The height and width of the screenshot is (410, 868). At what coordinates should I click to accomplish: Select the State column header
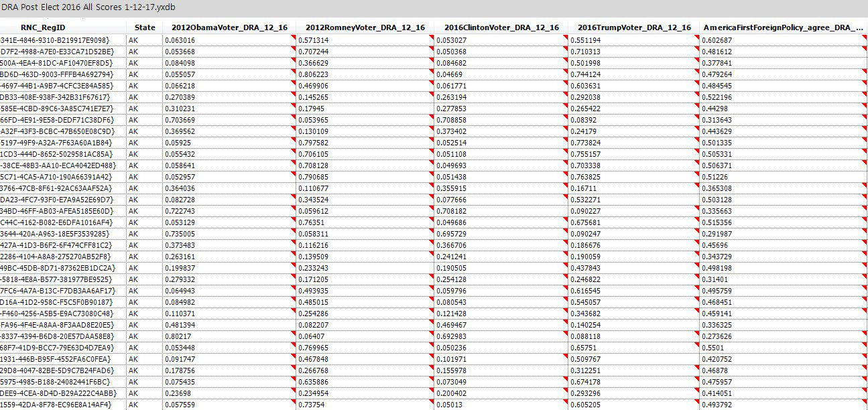point(144,27)
